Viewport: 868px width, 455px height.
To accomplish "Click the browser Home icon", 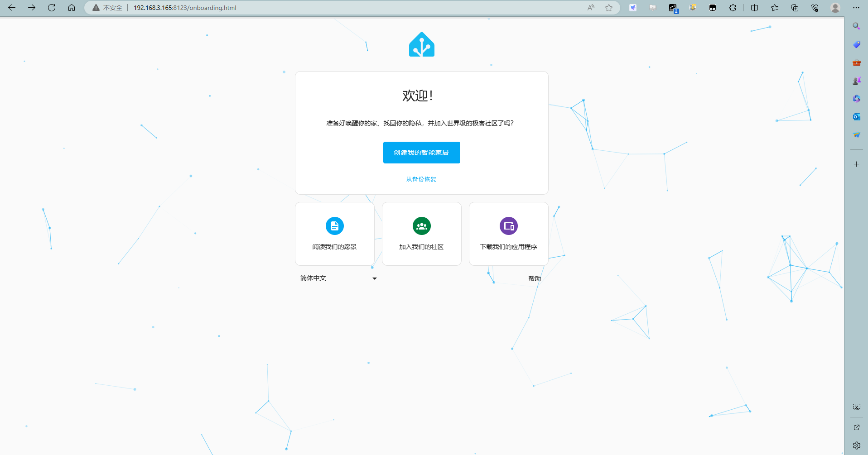I will [x=71, y=8].
